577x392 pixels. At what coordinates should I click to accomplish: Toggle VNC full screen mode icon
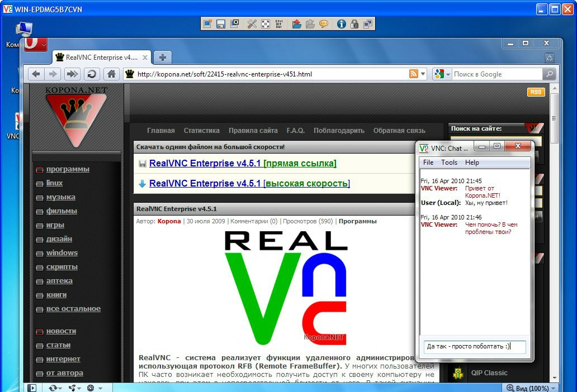[x=266, y=24]
